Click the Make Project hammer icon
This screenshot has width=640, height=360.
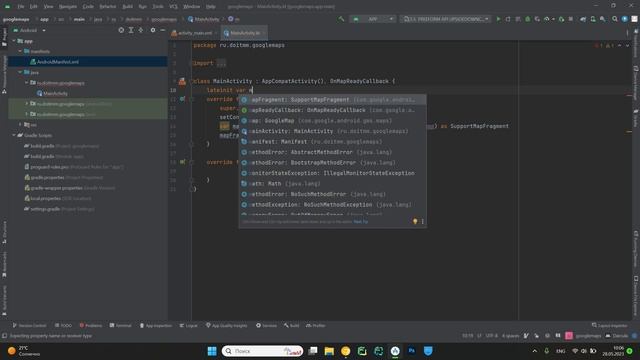pos(341,19)
